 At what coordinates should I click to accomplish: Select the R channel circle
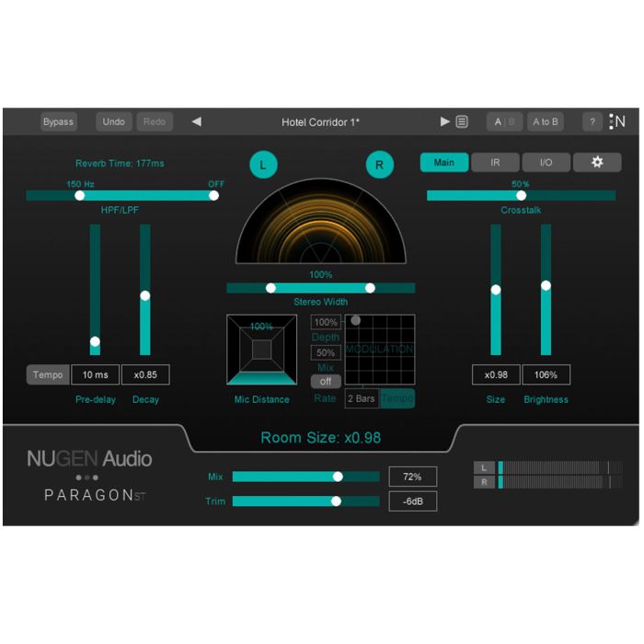(379, 165)
